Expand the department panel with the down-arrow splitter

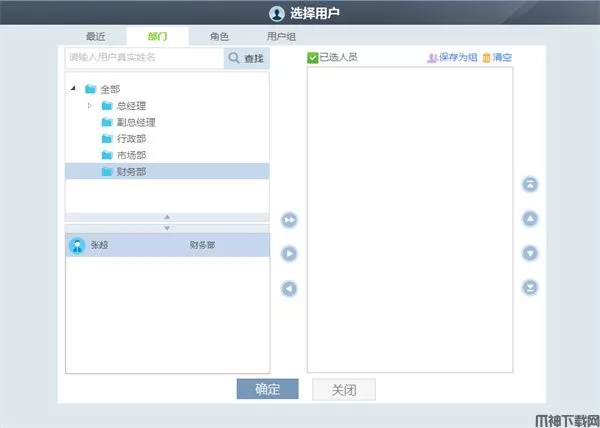[167, 228]
